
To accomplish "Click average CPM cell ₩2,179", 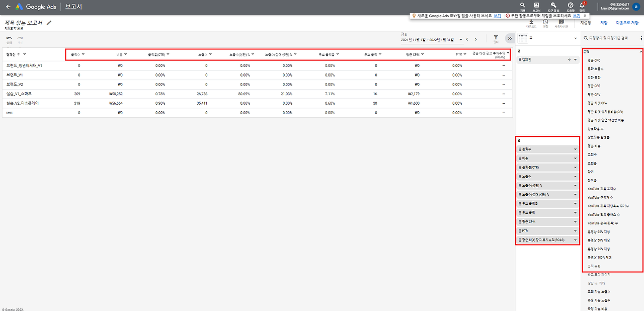I will click(414, 94).
